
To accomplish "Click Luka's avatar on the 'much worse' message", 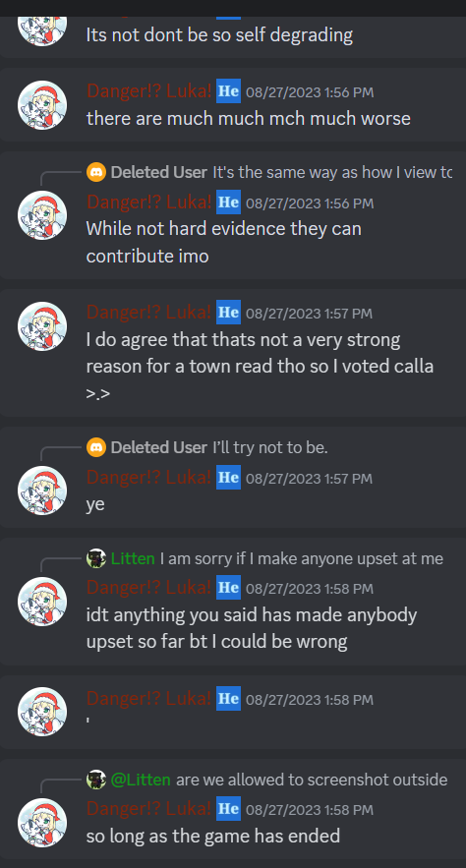I will click(42, 104).
